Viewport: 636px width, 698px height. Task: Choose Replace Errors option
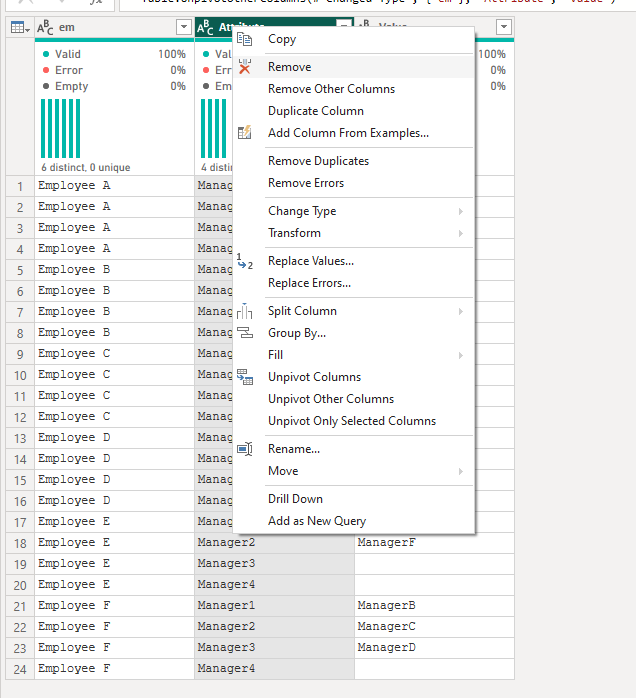click(354, 283)
